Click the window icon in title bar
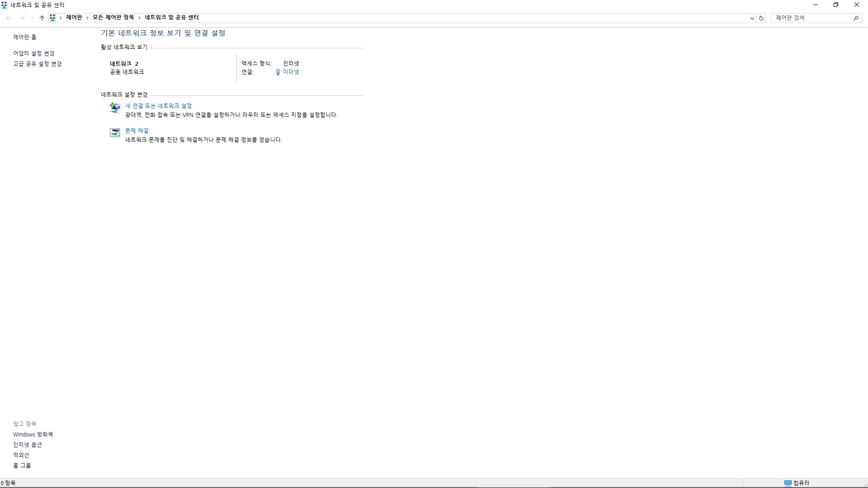 [5, 5]
